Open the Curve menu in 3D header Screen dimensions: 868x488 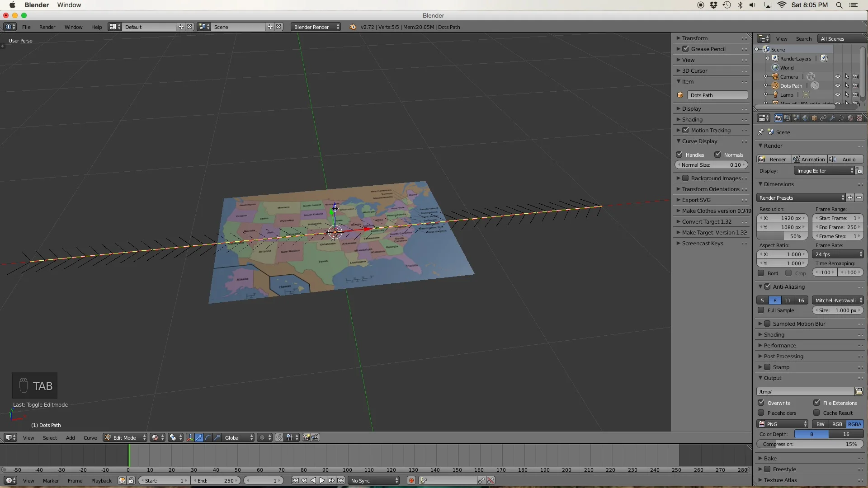[x=90, y=437]
